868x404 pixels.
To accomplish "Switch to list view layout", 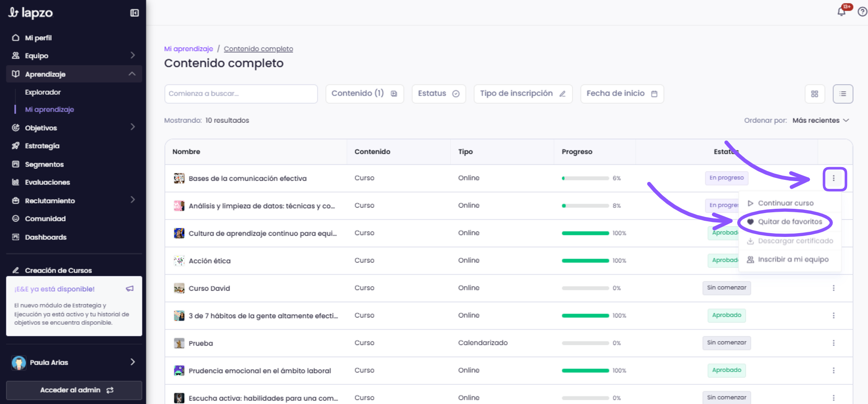I will pos(843,94).
